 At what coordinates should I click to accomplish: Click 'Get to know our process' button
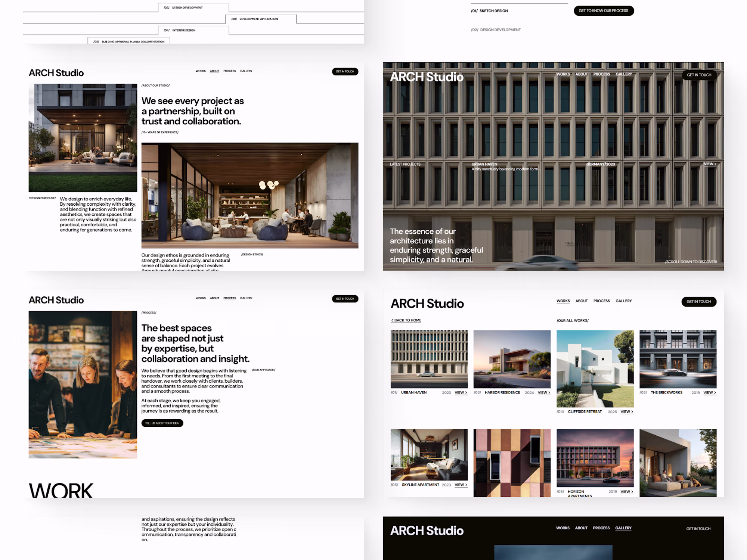click(x=604, y=11)
